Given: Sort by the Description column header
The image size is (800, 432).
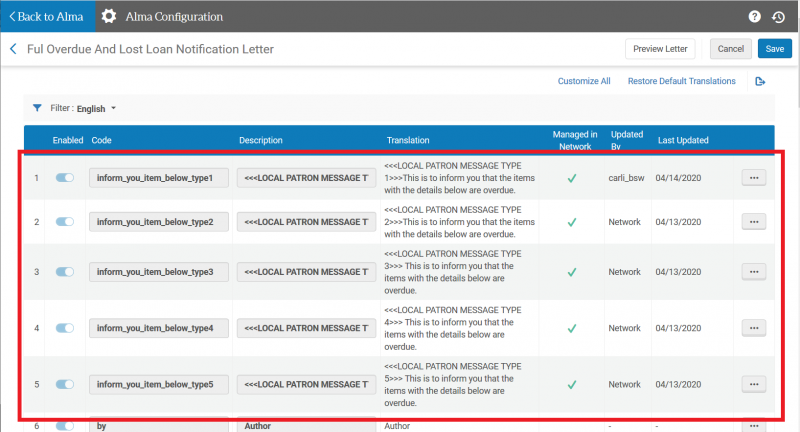Looking at the screenshot, I should [261, 140].
